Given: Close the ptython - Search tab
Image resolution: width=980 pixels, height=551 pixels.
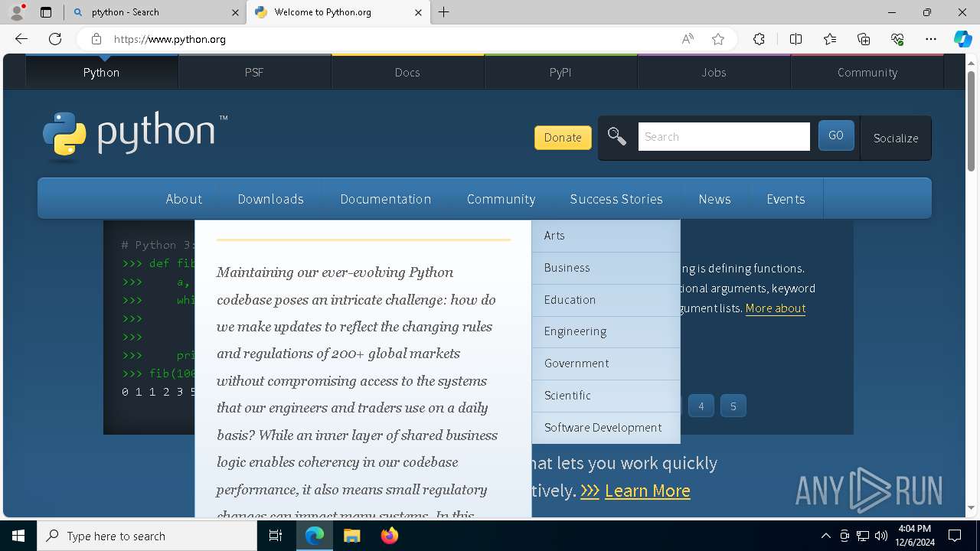Looking at the screenshot, I should click(235, 12).
